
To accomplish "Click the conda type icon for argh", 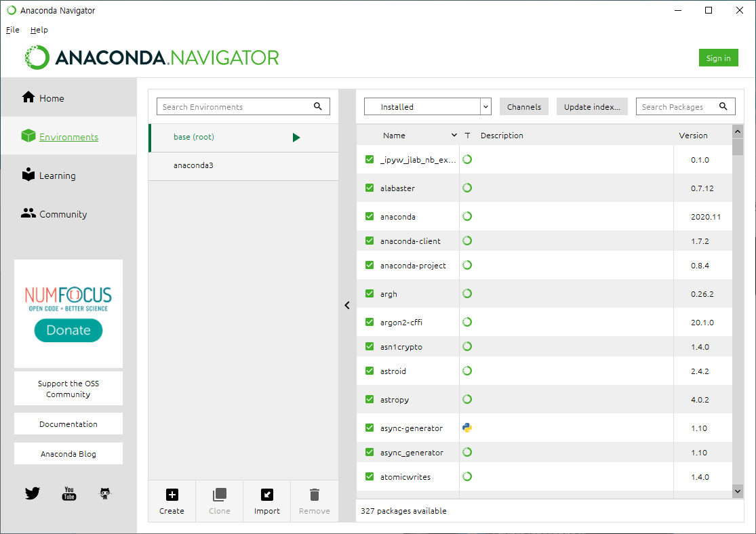I will (x=467, y=293).
